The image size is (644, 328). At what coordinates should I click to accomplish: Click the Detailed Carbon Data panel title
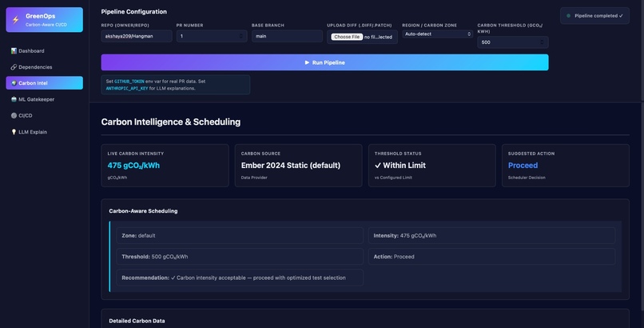pos(137,321)
